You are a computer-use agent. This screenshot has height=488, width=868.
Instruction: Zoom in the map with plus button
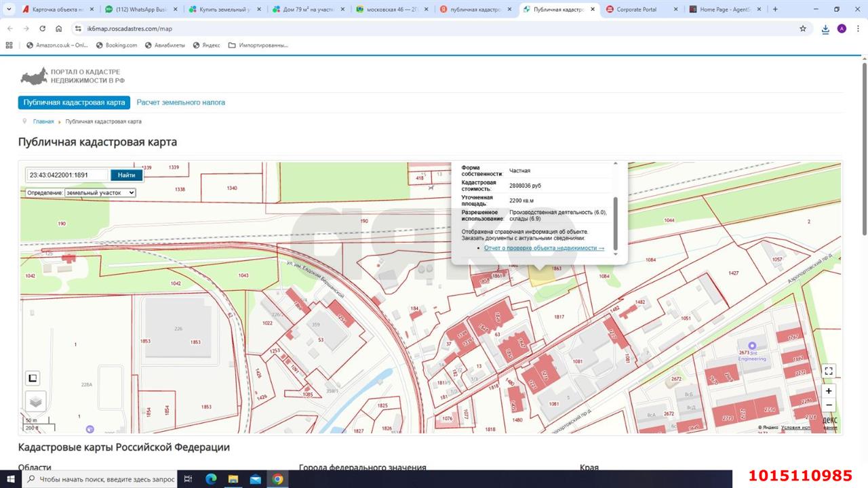tap(828, 391)
